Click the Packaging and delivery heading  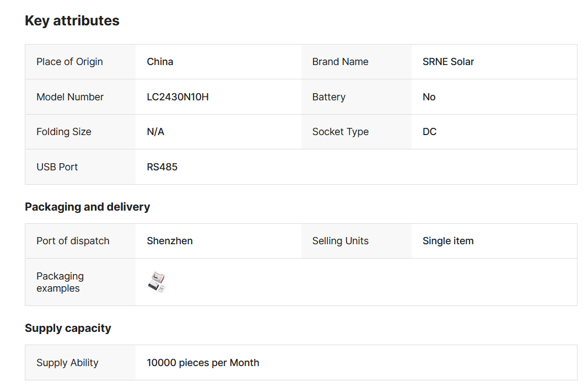87,207
